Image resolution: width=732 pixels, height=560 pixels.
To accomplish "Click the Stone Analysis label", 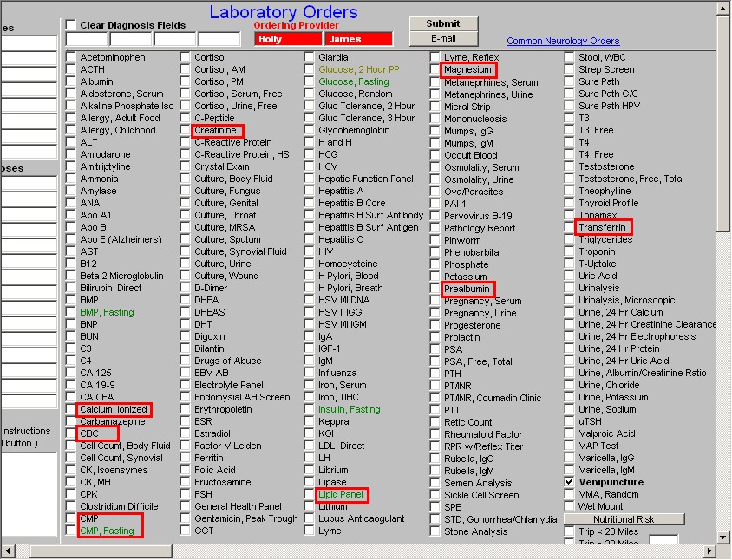I will click(x=475, y=531).
